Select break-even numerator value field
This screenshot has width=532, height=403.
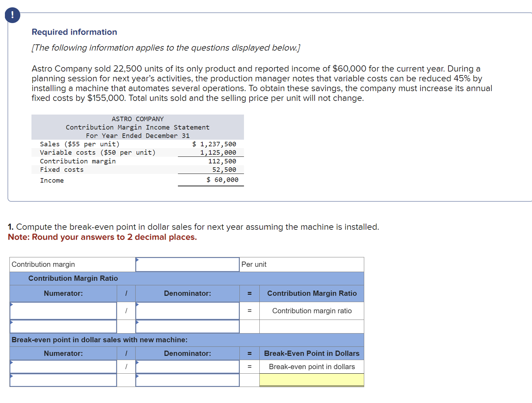coord(63,380)
